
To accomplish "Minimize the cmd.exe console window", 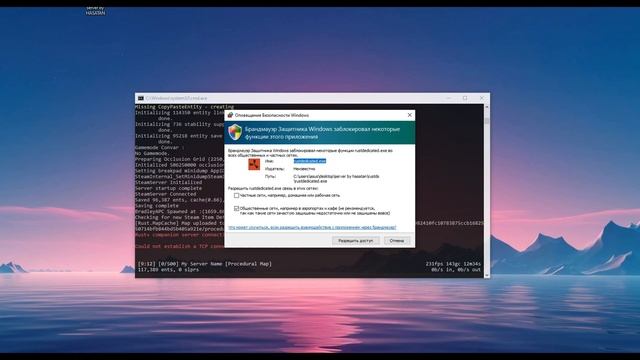I will click(x=449, y=98).
